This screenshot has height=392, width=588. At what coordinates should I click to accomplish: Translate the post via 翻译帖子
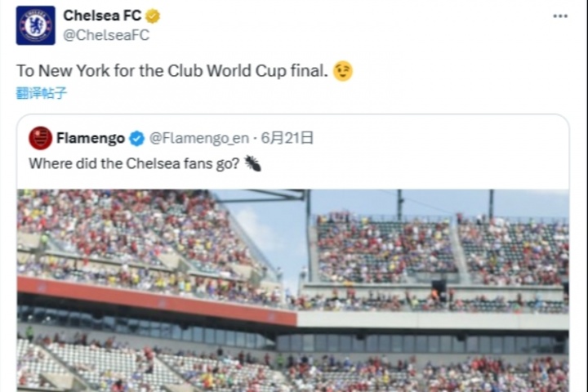click(42, 93)
